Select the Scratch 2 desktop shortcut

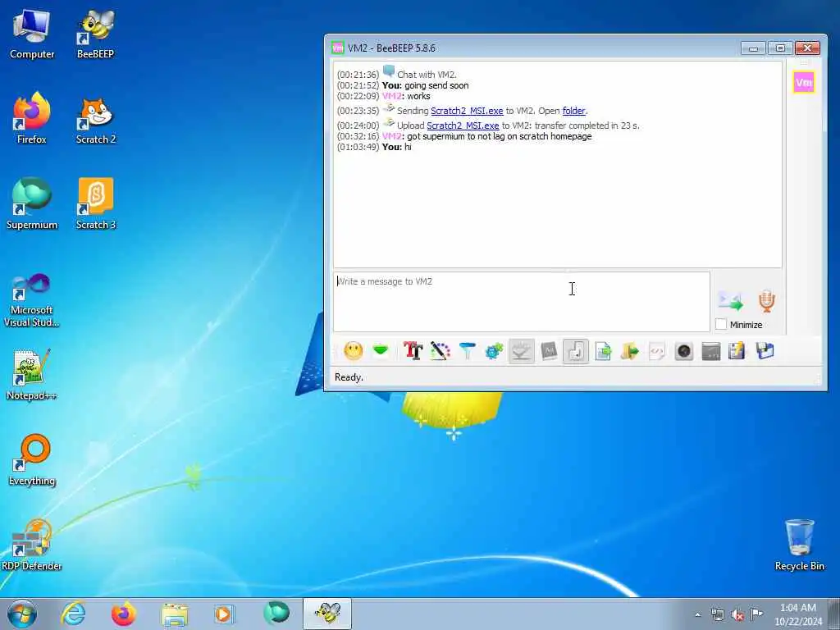pyautogui.click(x=95, y=119)
